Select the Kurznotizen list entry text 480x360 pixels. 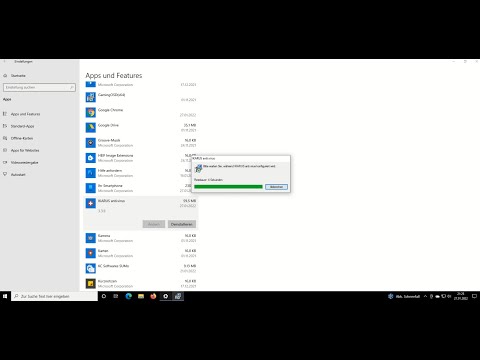click(107, 281)
